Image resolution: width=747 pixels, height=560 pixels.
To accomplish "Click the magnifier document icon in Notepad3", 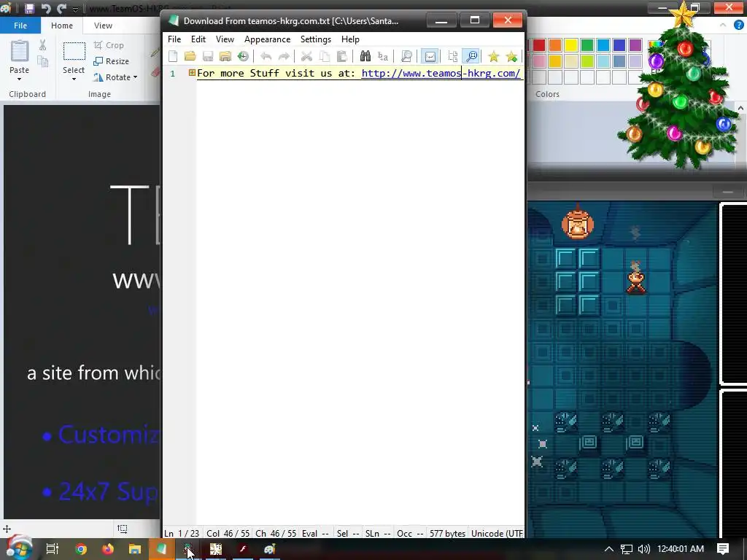I will (406, 56).
